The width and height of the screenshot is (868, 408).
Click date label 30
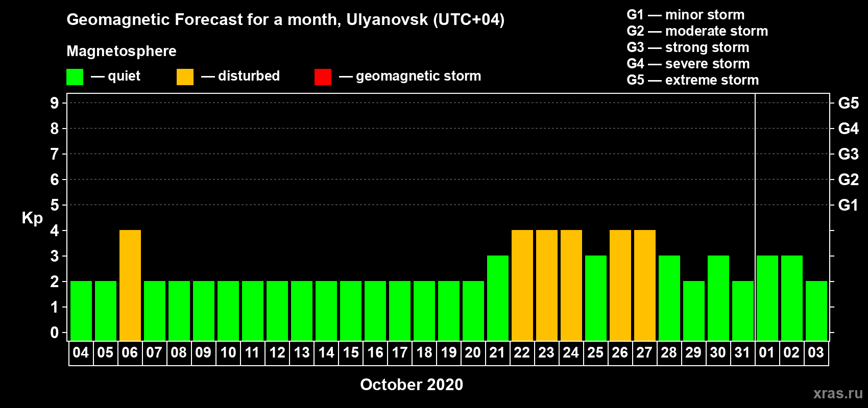coord(718,352)
